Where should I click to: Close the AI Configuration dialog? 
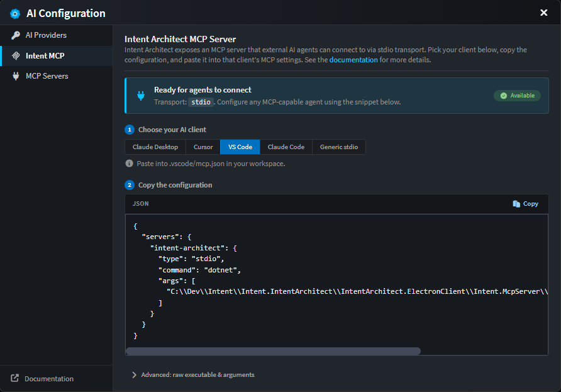coord(543,13)
